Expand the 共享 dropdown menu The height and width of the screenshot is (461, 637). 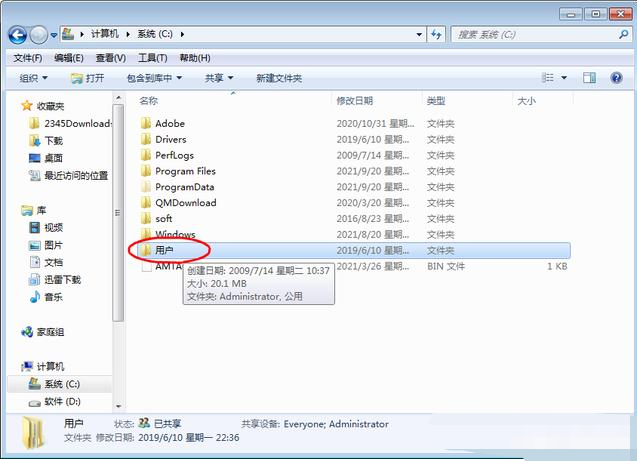[x=219, y=78]
